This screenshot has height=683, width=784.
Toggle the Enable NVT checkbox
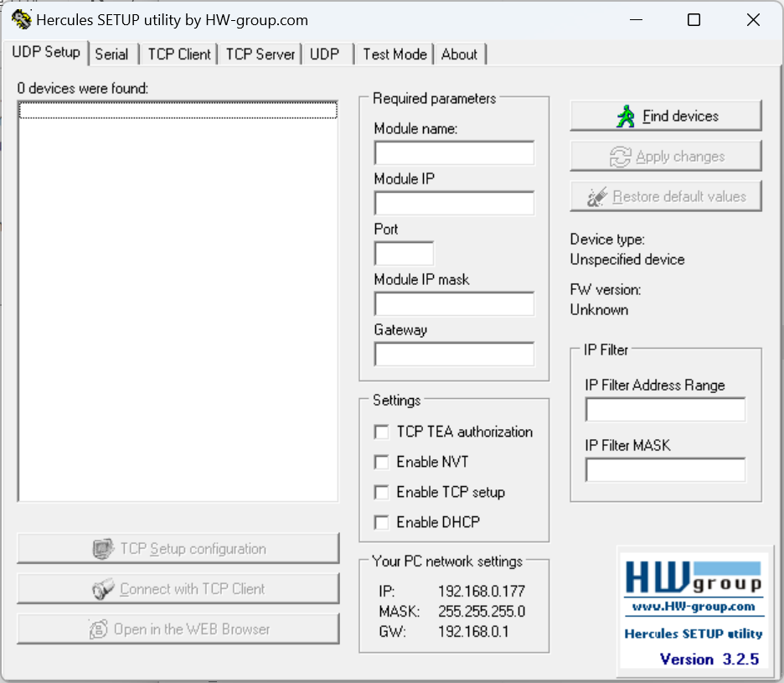pyautogui.click(x=381, y=462)
